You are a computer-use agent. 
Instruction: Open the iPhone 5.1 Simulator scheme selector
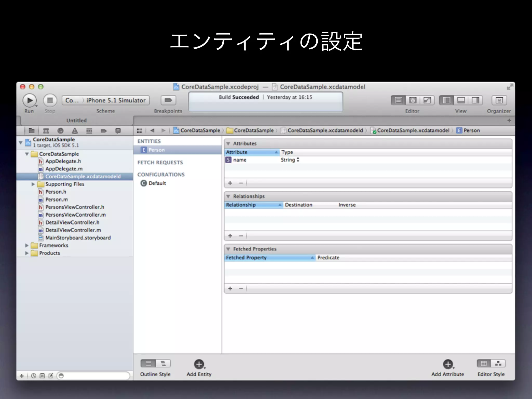click(116, 100)
